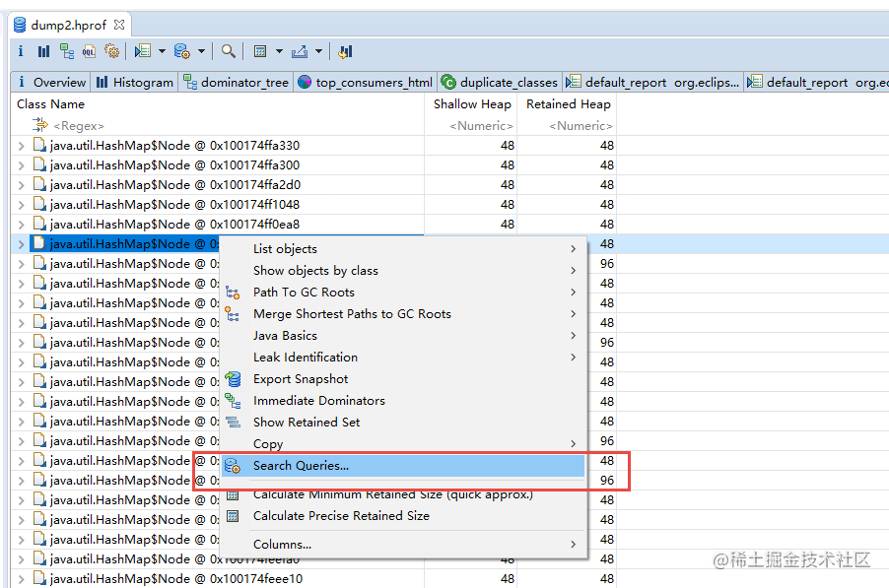
Task: Click the export toolbar icon
Action: coord(300,51)
